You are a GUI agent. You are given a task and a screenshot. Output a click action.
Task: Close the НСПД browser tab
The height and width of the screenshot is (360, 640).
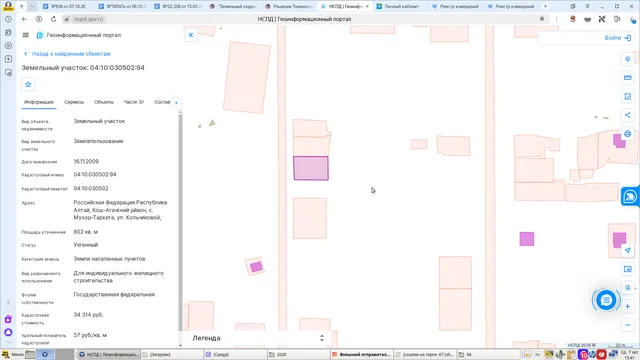click(x=367, y=6)
